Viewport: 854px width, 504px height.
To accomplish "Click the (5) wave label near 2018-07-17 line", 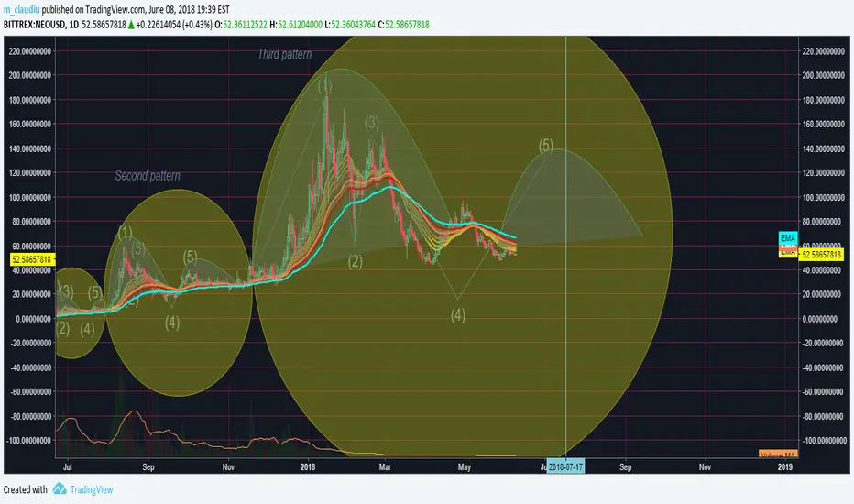I will (x=546, y=146).
